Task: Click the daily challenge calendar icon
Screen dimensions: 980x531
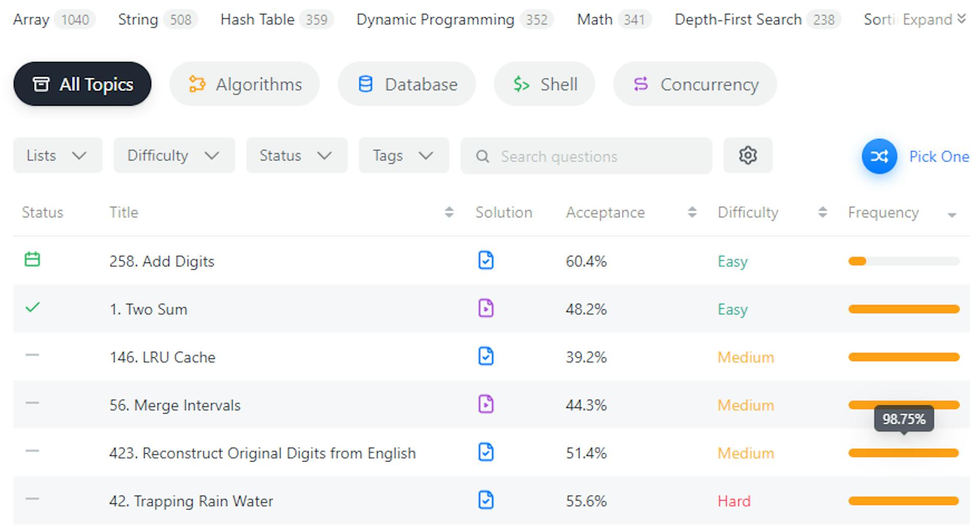Action: 32,259
